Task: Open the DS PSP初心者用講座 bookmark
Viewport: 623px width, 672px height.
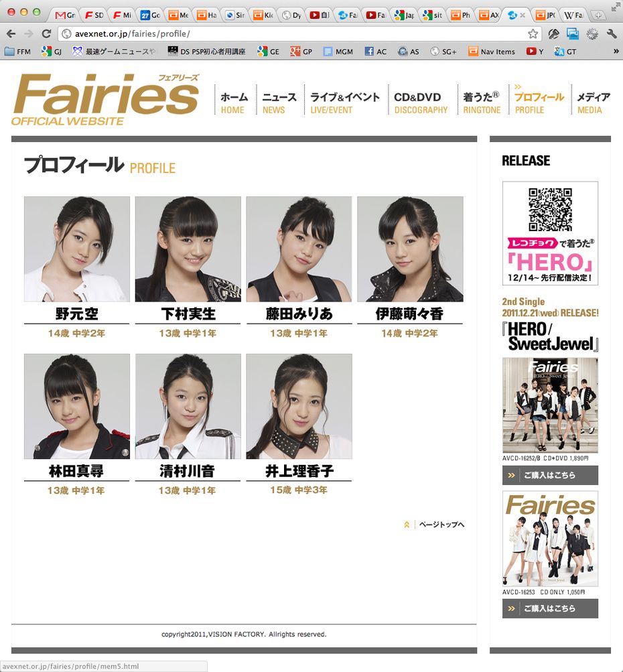Action: [x=206, y=52]
